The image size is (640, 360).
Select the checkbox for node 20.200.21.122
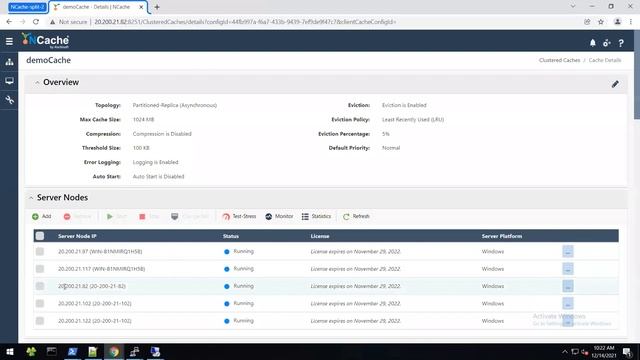point(40,321)
